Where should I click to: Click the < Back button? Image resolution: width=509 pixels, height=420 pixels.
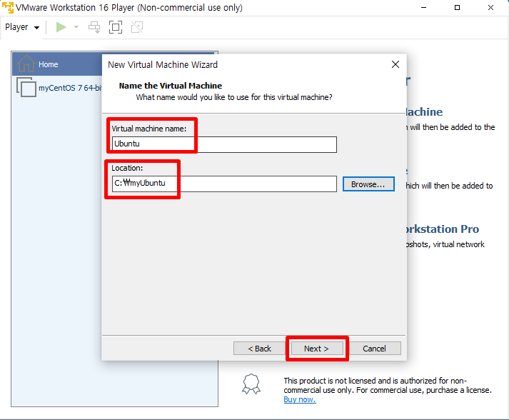coord(259,349)
